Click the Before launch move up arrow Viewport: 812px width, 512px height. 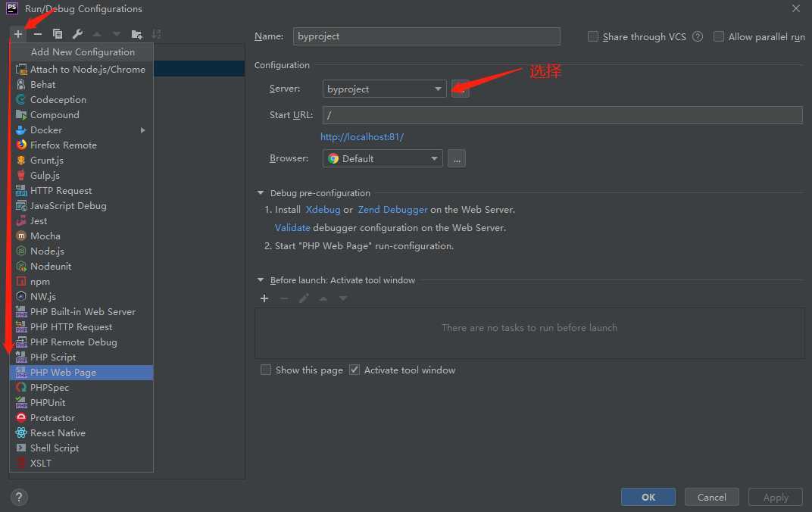pyautogui.click(x=323, y=298)
